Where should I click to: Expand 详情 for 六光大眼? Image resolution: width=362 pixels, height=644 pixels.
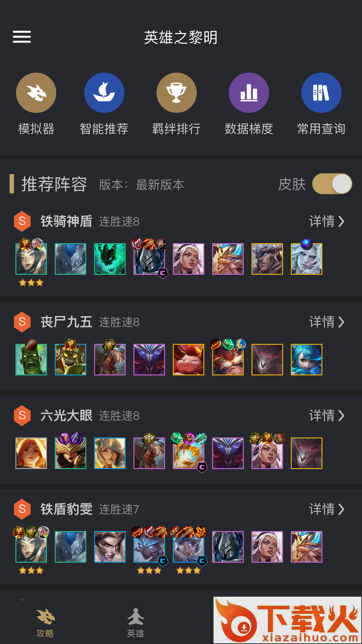[x=327, y=416]
